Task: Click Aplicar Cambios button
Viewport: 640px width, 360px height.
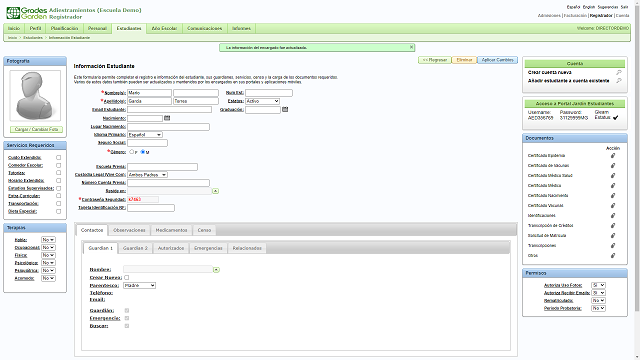Action: pos(498,60)
